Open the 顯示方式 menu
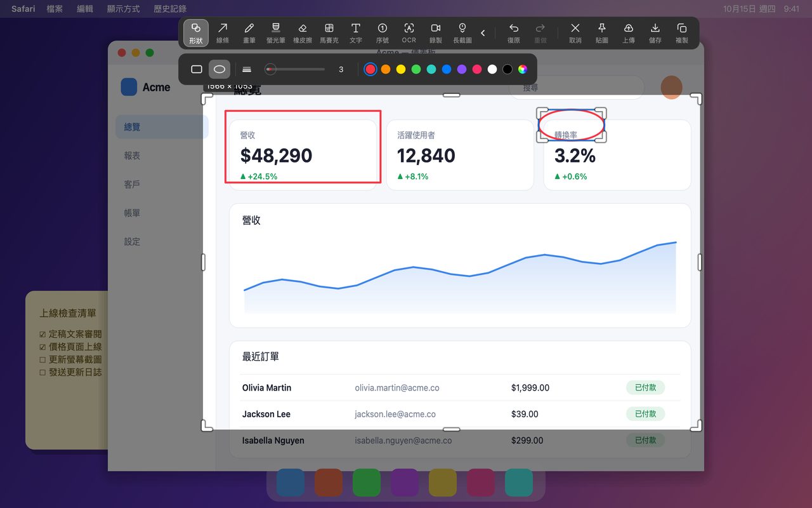This screenshot has height=508, width=812. pos(124,9)
